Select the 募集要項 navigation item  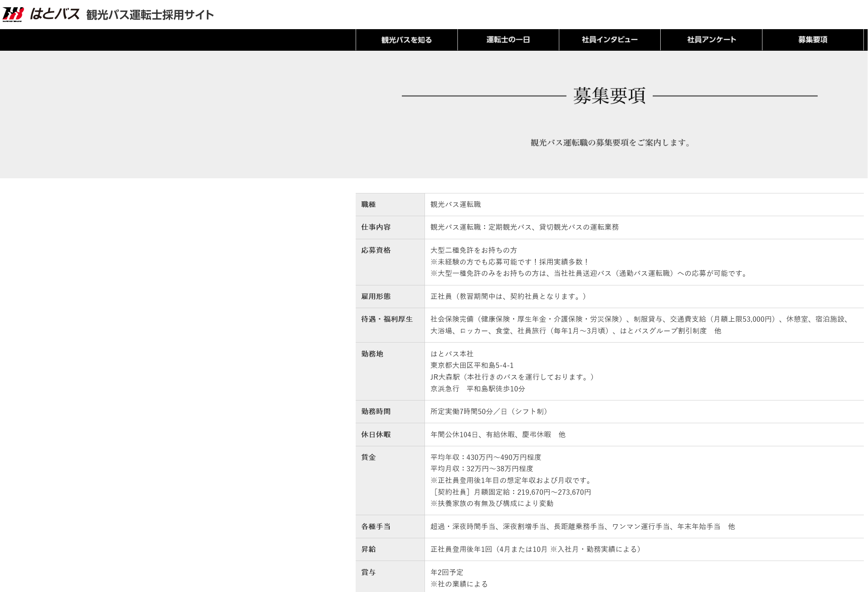(812, 40)
